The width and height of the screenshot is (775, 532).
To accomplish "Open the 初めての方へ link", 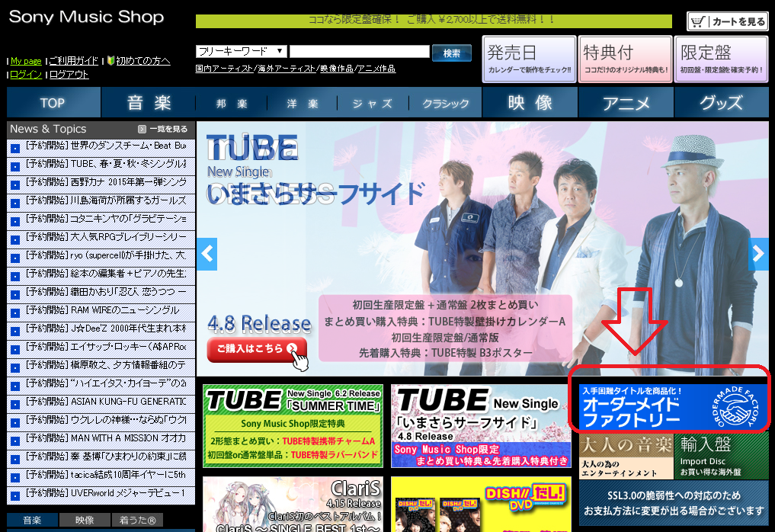I will (143, 61).
